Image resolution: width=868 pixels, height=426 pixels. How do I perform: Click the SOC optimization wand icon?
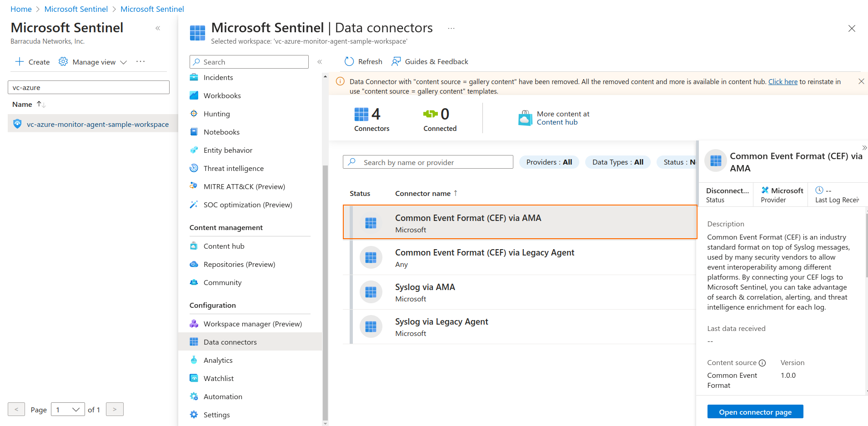(194, 205)
